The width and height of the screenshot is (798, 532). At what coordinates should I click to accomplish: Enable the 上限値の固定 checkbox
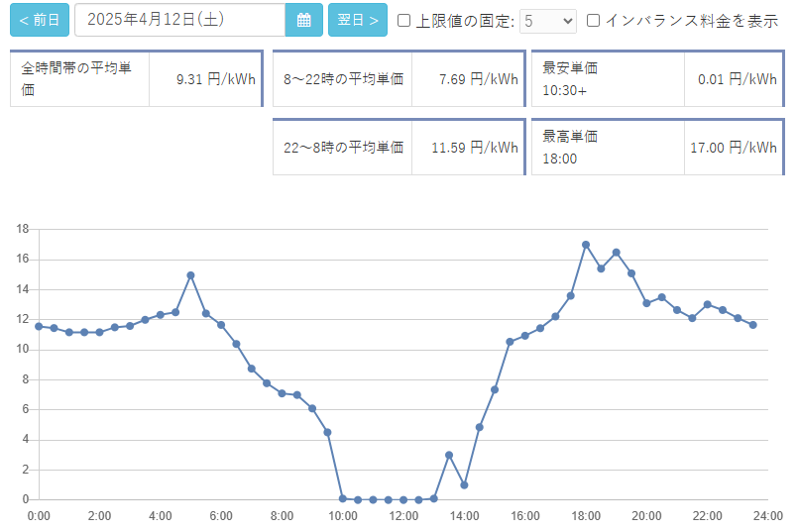click(x=404, y=21)
